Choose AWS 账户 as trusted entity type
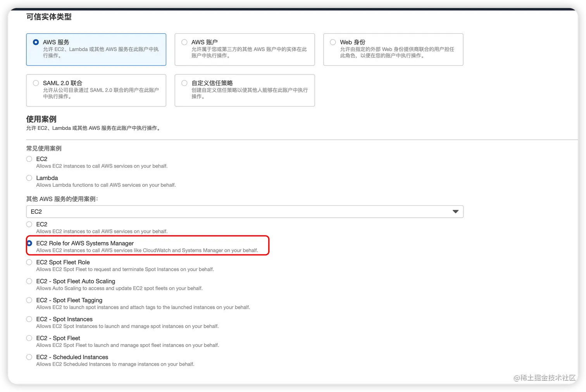This screenshot has width=586, height=392. pos(184,42)
